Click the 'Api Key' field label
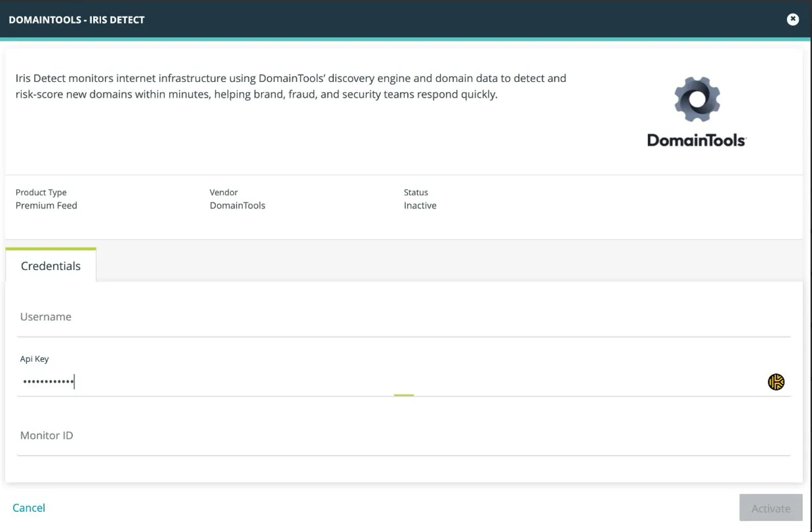Viewport: 812px width, 532px height. [x=35, y=359]
